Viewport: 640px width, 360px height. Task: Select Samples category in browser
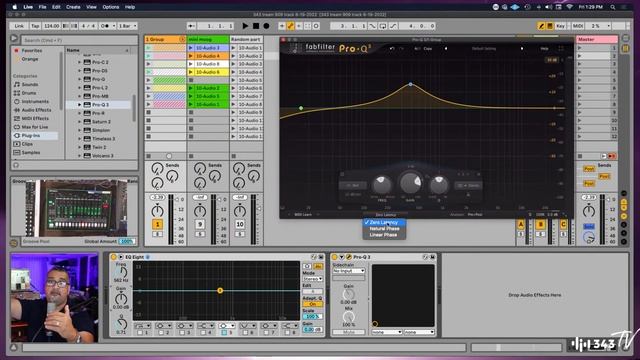[x=31, y=152]
